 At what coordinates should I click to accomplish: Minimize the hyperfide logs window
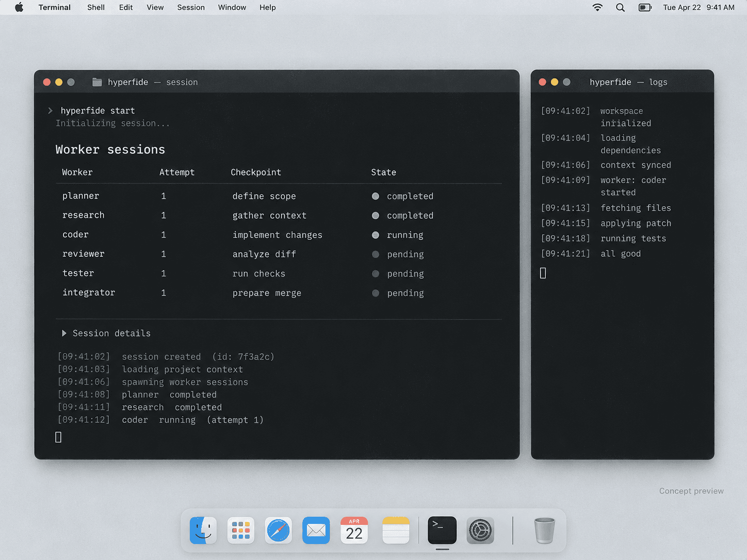555,82
